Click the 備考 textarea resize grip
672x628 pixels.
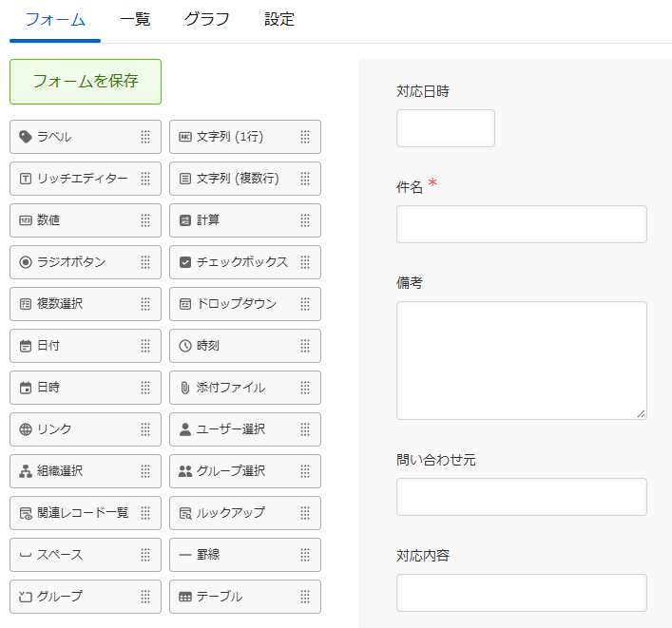point(642,414)
